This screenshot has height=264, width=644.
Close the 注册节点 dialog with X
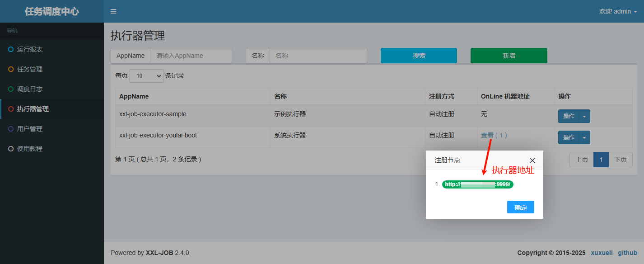coord(532,160)
